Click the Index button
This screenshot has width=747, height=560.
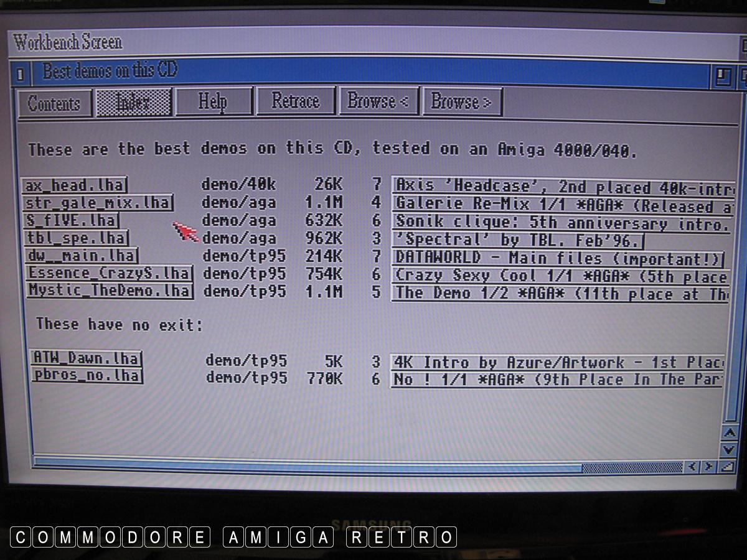click(133, 103)
